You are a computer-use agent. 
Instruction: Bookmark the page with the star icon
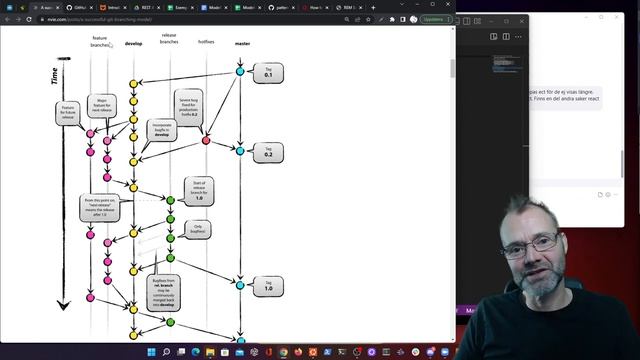click(368, 19)
